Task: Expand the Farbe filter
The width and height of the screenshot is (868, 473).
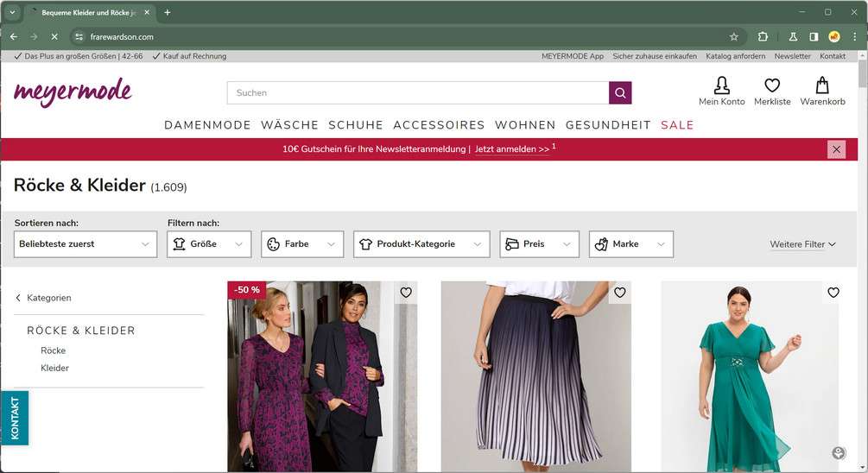Action: (302, 244)
